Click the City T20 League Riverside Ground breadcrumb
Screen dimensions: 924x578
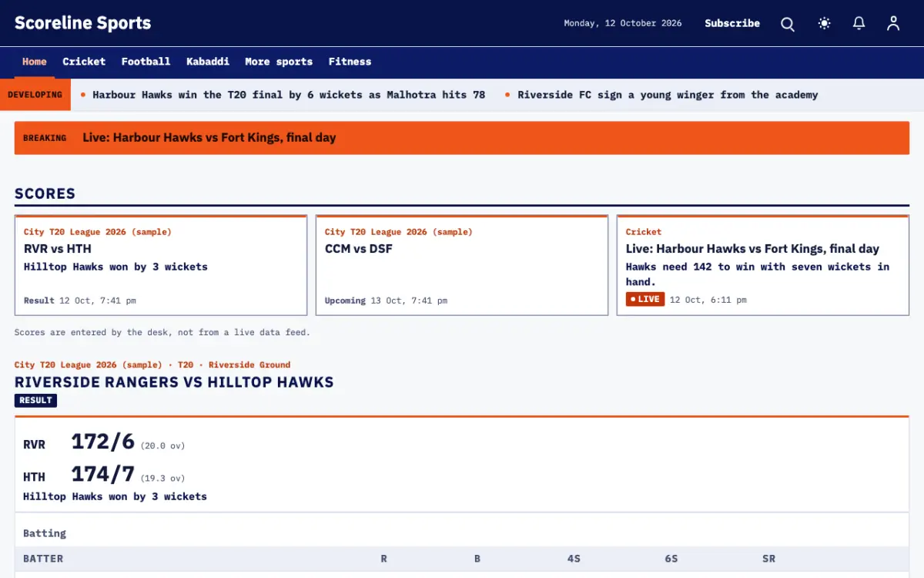tap(152, 365)
